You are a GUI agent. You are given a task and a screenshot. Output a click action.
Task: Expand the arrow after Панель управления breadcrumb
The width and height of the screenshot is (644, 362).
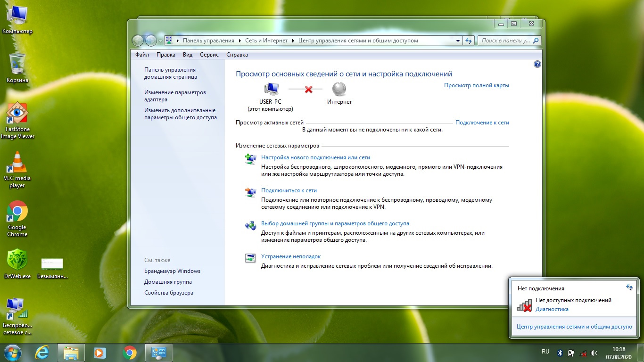239,41
